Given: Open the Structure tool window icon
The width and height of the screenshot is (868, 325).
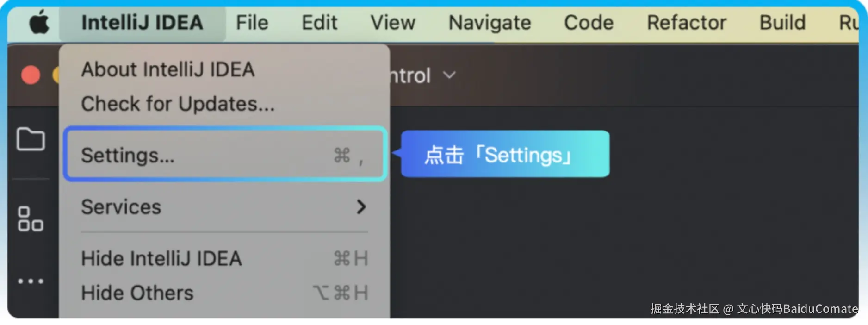Looking at the screenshot, I should (x=31, y=219).
